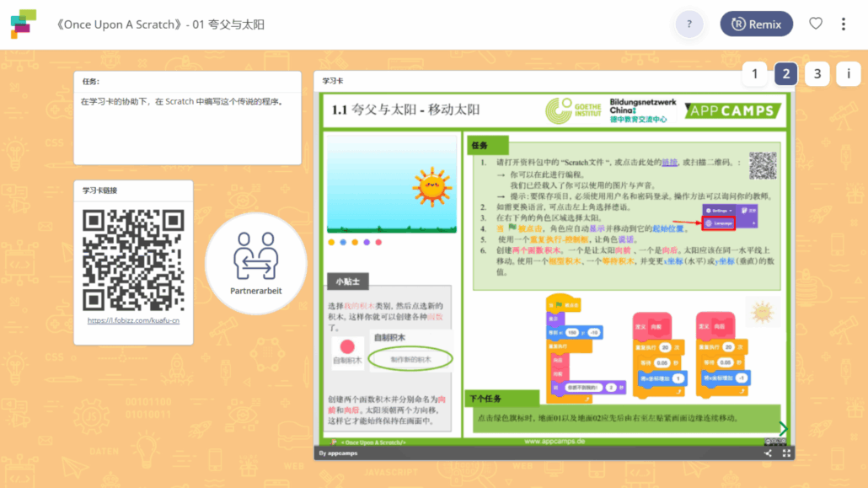The image size is (868, 488).
Task: Select the pink dot under the preview
Action: (378, 242)
